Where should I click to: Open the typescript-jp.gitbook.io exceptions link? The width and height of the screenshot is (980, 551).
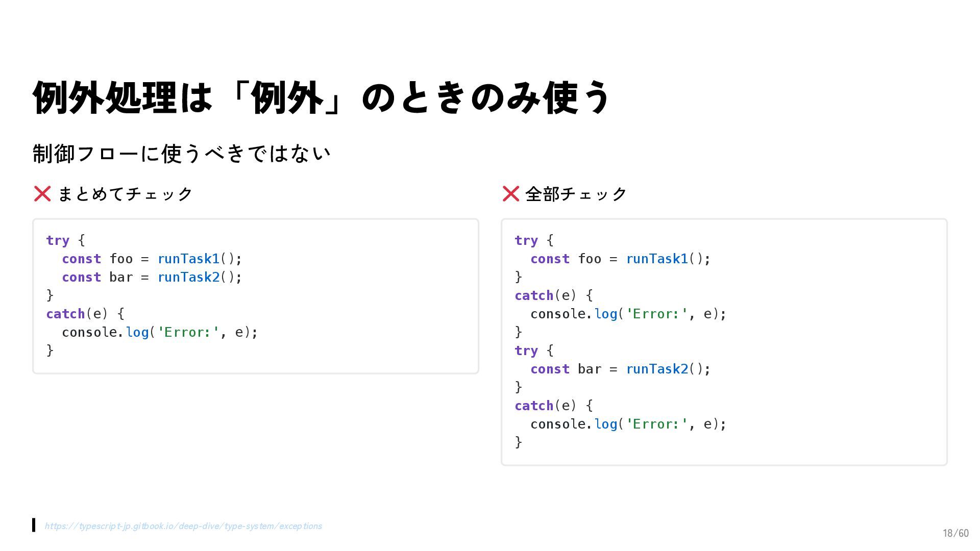point(183,526)
